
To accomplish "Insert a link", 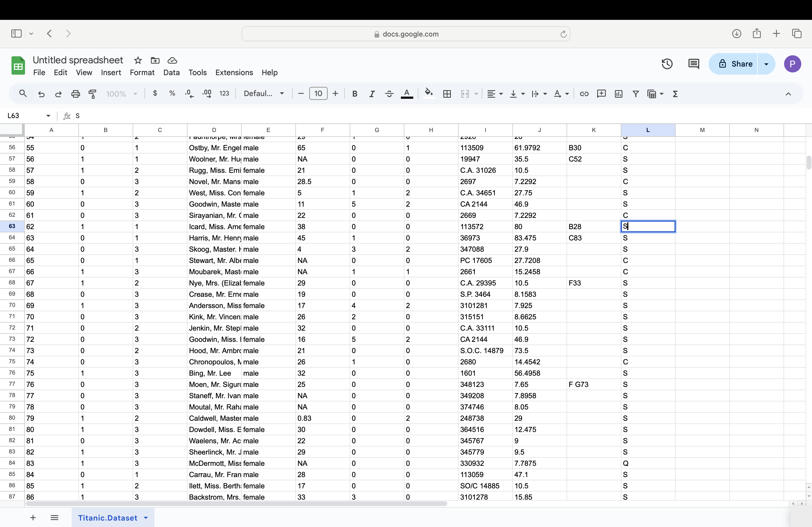I will pos(584,94).
